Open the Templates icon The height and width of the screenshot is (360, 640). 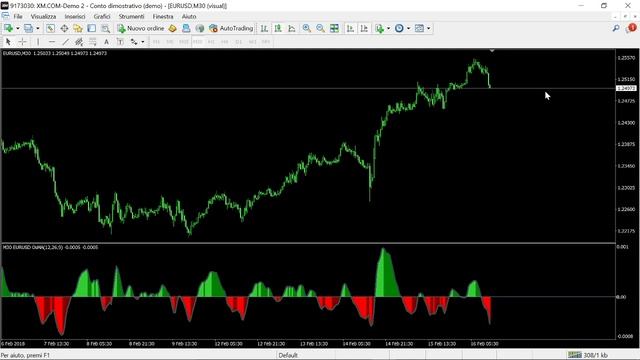419,28
